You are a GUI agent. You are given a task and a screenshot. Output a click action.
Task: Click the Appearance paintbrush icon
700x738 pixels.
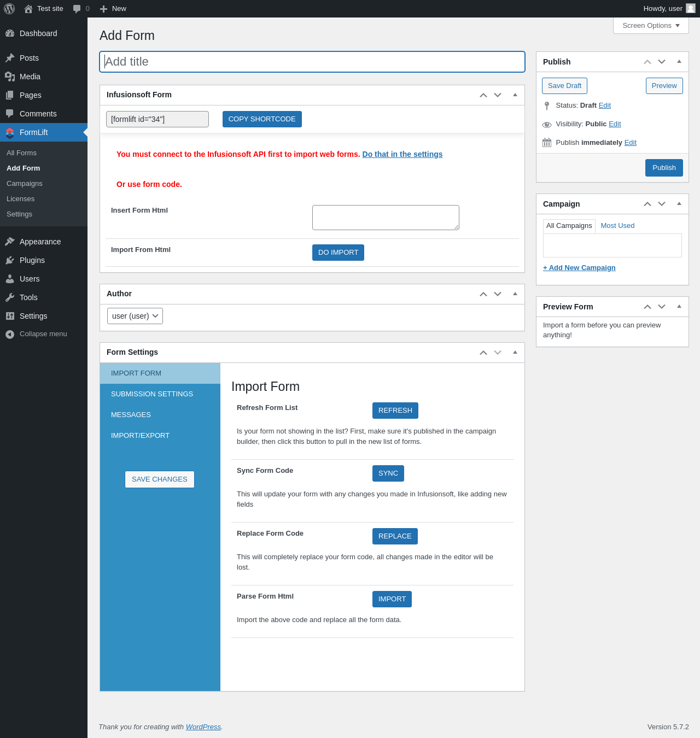[10, 242]
